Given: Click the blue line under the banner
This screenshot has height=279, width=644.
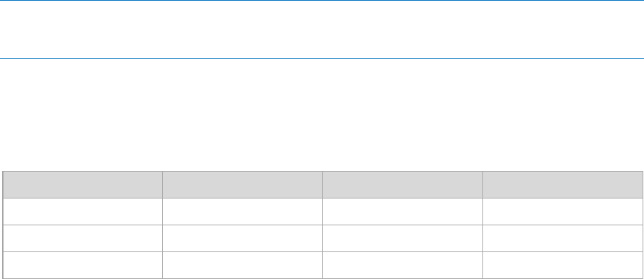Looking at the screenshot, I should [x=322, y=58].
